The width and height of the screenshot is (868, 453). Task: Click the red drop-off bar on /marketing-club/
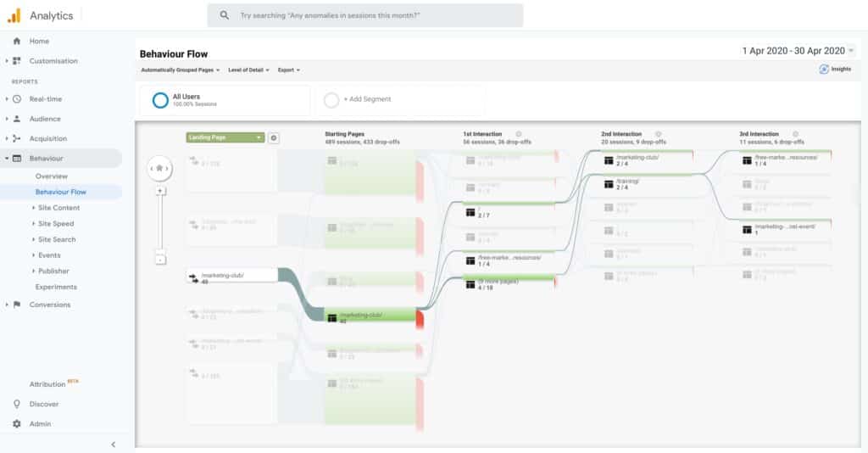click(420, 318)
